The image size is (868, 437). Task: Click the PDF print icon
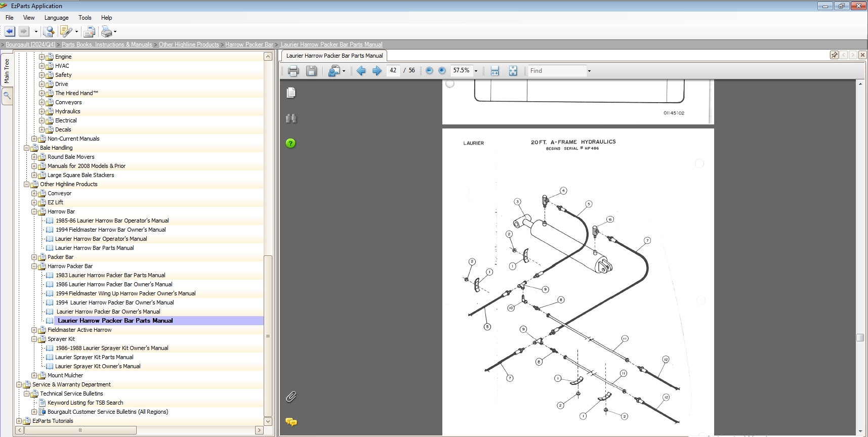click(x=293, y=71)
